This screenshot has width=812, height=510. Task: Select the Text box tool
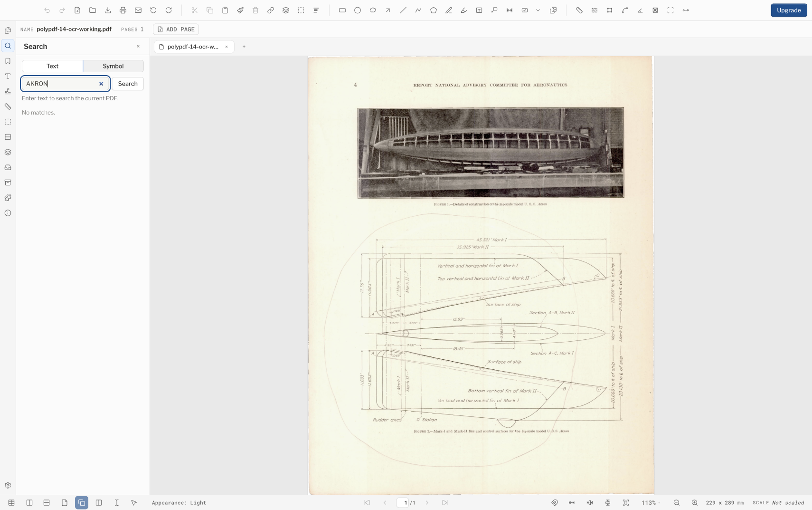tap(479, 10)
